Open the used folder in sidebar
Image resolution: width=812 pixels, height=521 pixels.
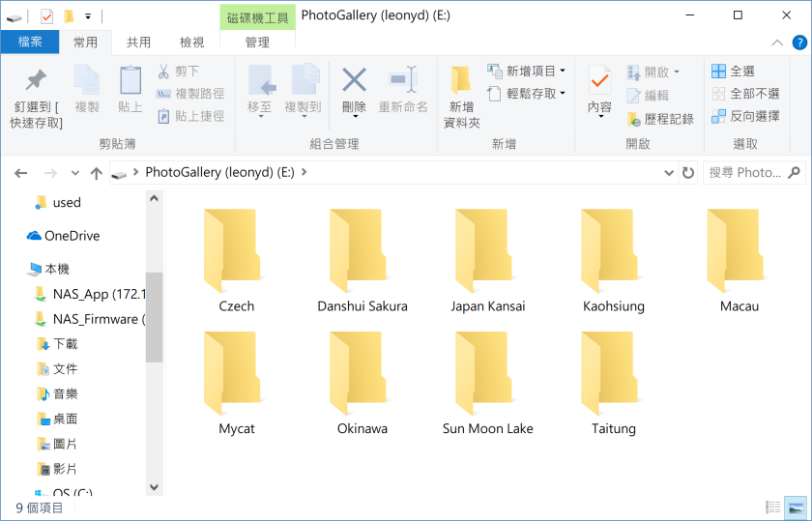(x=58, y=202)
